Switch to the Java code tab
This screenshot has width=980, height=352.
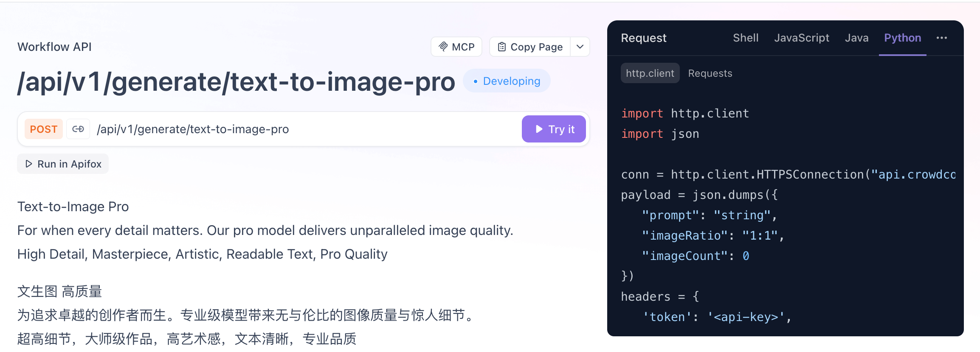click(x=856, y=38)
